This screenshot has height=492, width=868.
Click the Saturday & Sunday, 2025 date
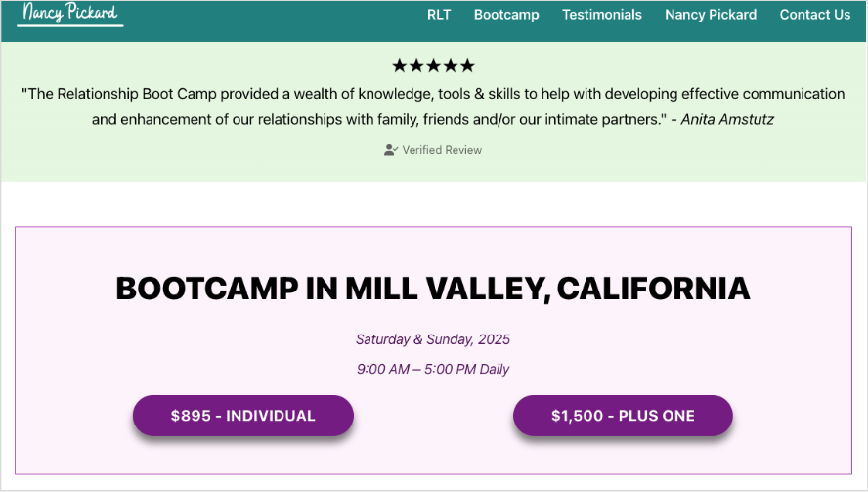(x=433, y=340)
